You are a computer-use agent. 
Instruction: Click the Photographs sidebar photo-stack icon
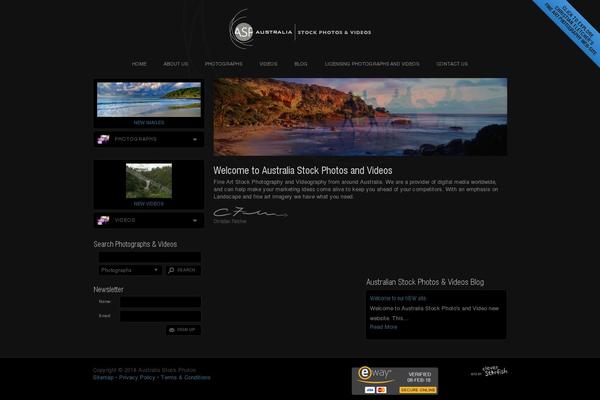coord(103,139)
